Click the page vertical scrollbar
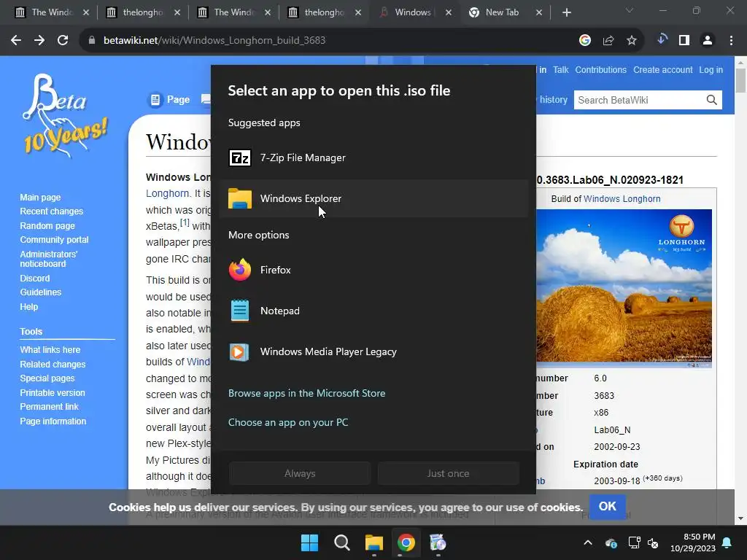Screen dimensions: 747x560 coord(740,290)
